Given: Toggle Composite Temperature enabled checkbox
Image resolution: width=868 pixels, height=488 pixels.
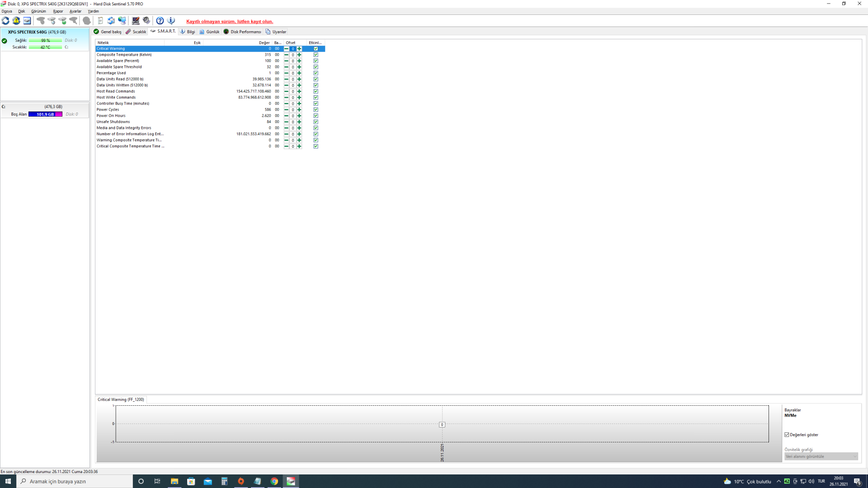Looking at the screenshot, I should 316,55.
